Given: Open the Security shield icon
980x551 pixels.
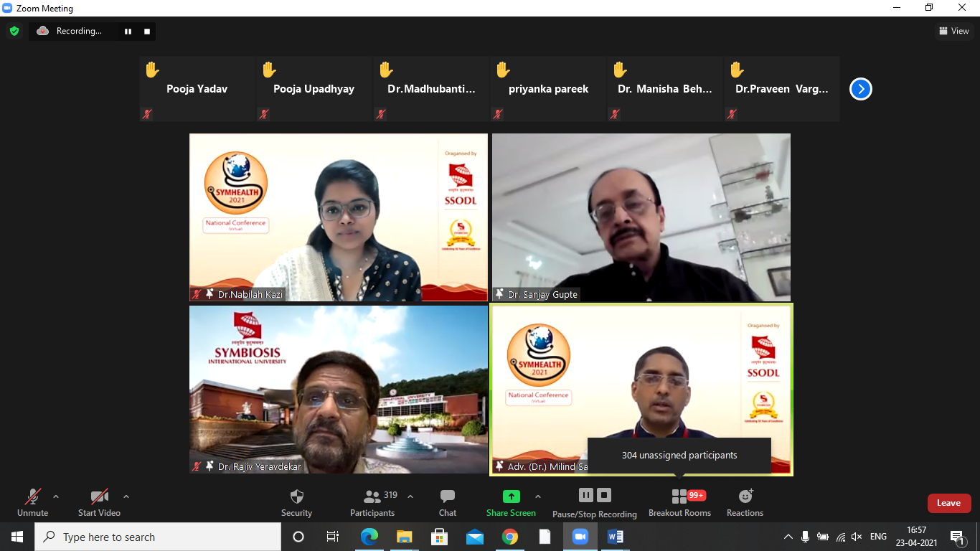Looking at the screenshot, I should [x=296, y=496].
